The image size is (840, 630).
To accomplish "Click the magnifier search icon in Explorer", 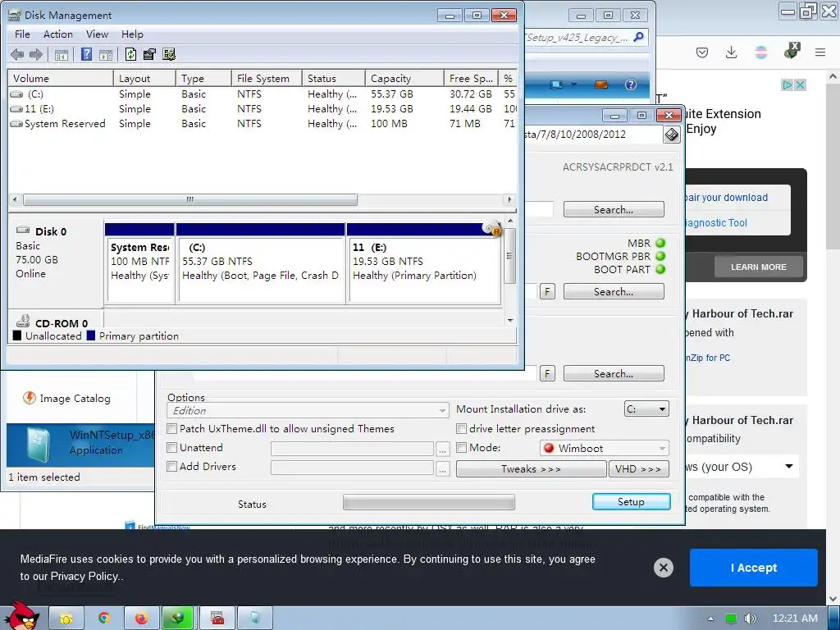I will coord(638,37).
